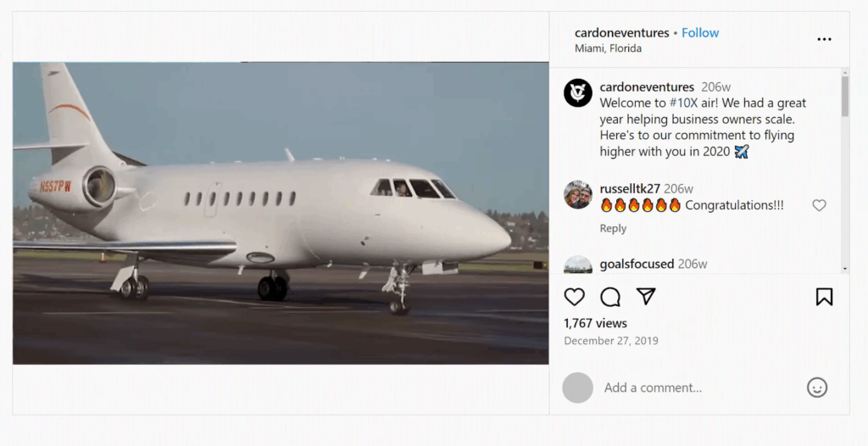Screen dimensions: 868x446
Task: Share post via paper plane icon
Action: [x=646, y=296]
